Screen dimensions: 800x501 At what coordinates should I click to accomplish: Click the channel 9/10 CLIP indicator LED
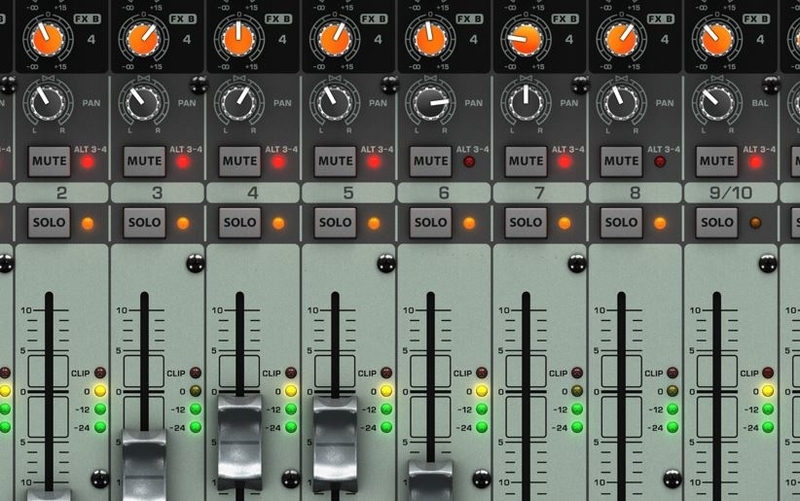(768, 373)
